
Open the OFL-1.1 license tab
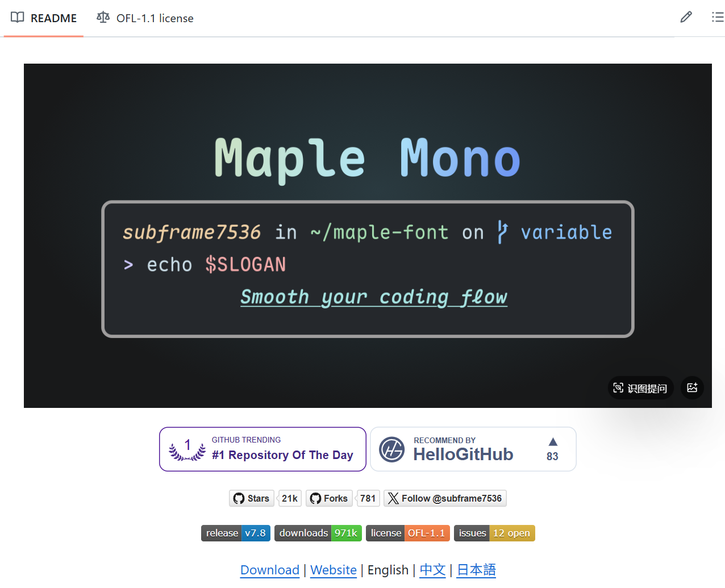[145, 18]
